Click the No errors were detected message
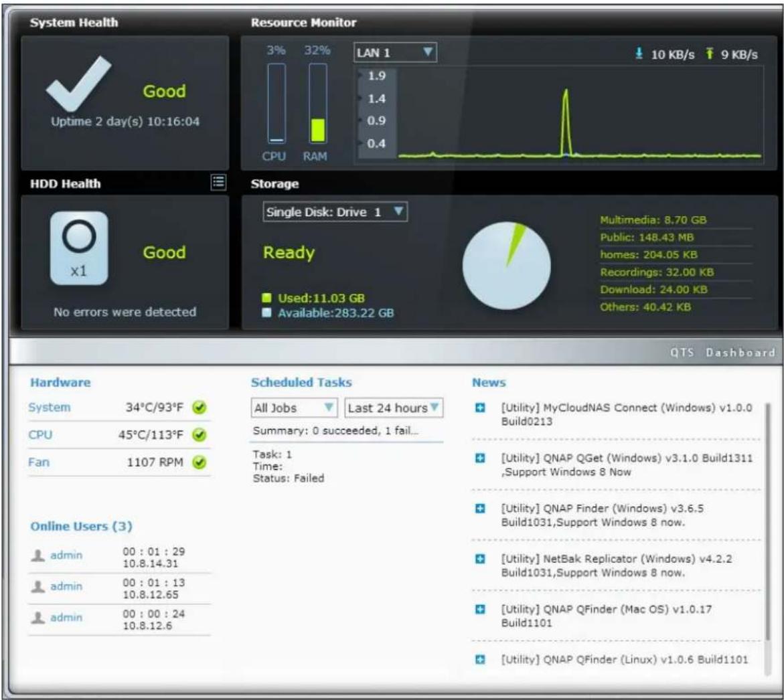Viewport: 784px width, 700px height. point(125,313)
